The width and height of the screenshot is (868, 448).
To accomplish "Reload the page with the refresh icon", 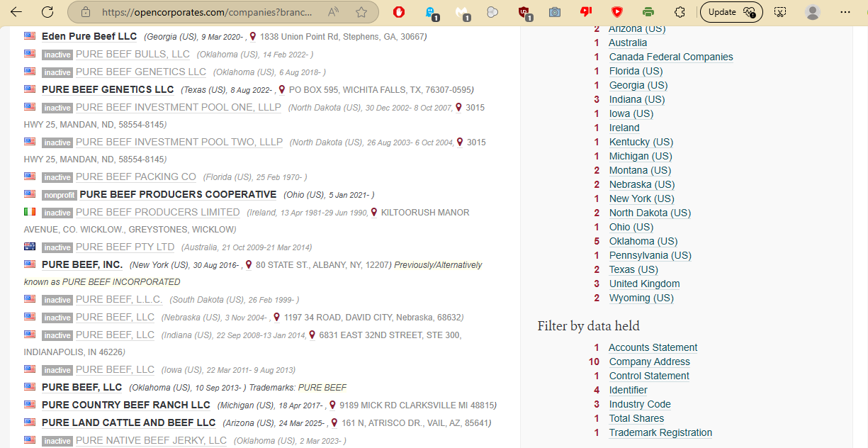I will point(47,12).
